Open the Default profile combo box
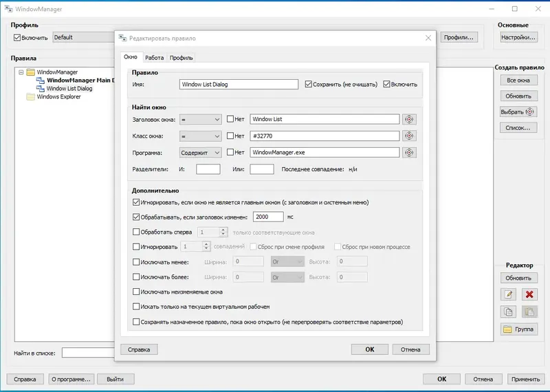This screenshot has width=550, height=392. pyautogui.click(x=83, y=37)
